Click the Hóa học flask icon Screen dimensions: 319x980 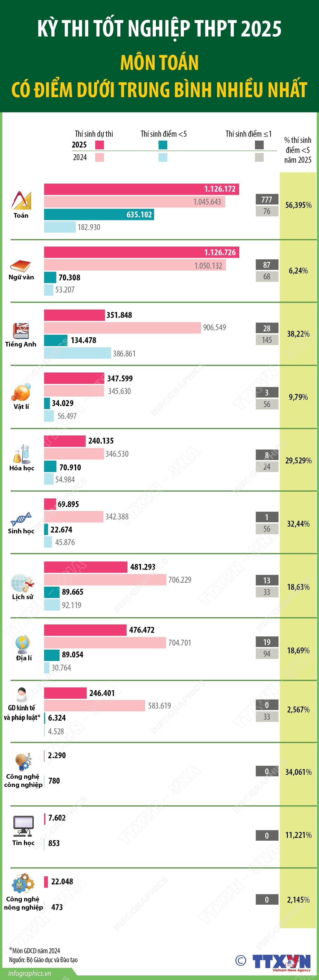[22, 454]
